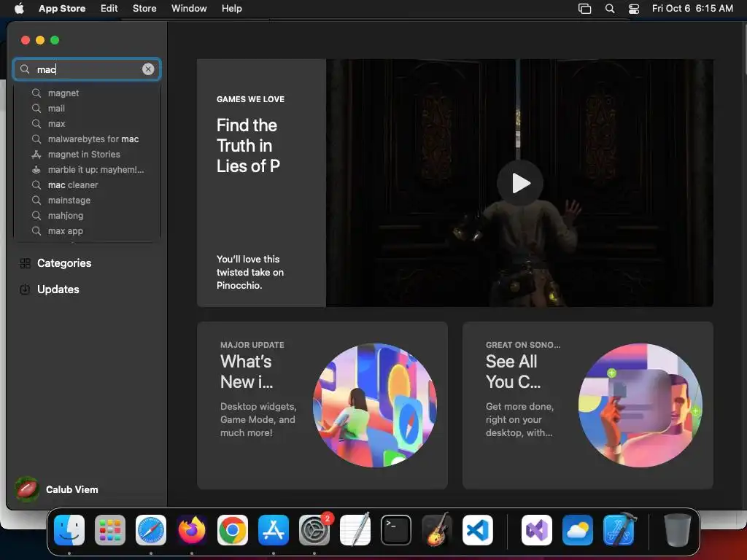Screen dimensions: 747x560
Task: Clear the search field with the X button
Action: pyautogui.click(x=148, y=69)
